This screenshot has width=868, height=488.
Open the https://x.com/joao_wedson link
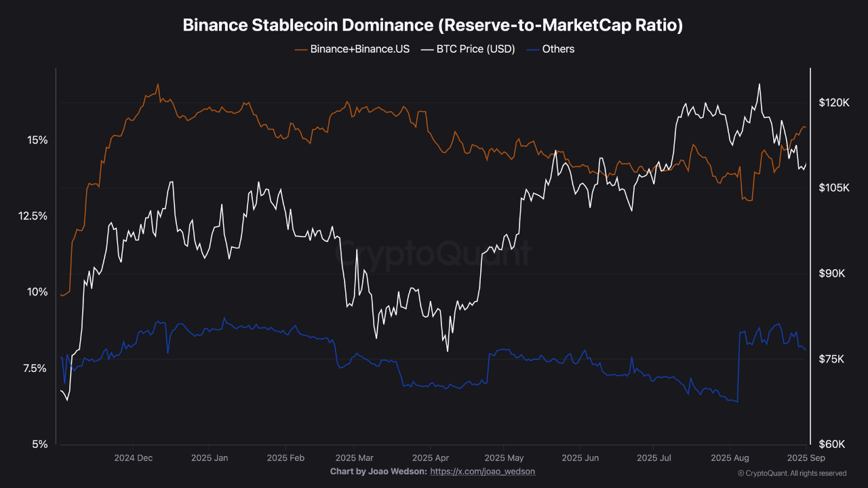[484, 471]
